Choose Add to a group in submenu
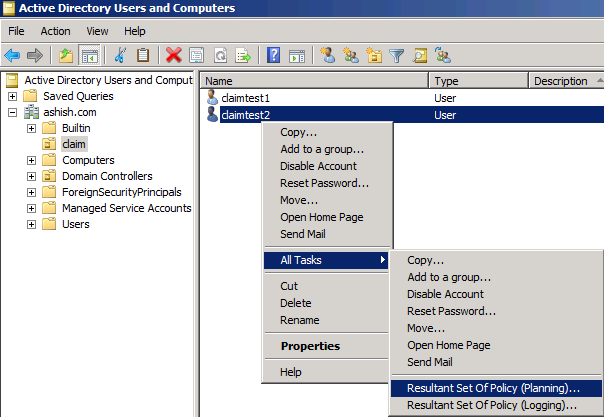 [496, 277]
